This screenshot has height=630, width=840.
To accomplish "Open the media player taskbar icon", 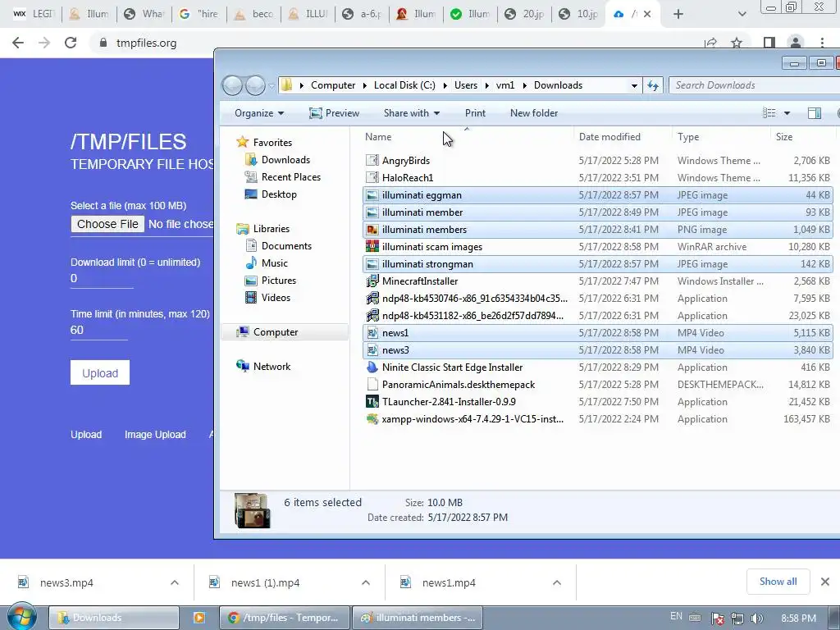I will coord(199,618).
